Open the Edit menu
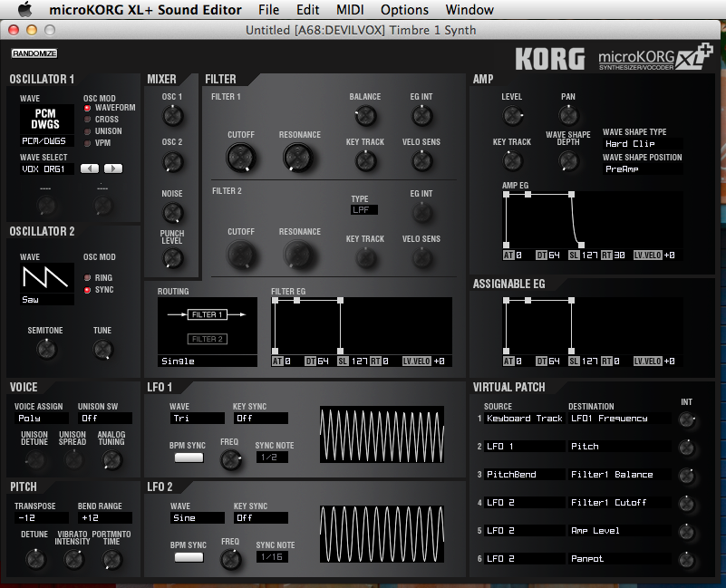Viewport: 726px width, 588px height. [x=308, y=10]
